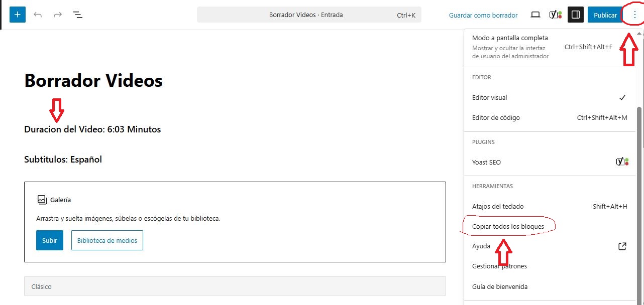Open Guía de bienvenida

499,287
